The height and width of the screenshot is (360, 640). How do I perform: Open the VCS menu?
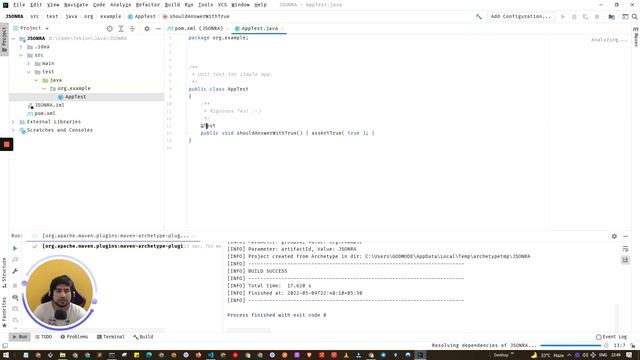[x=222, y=5]
